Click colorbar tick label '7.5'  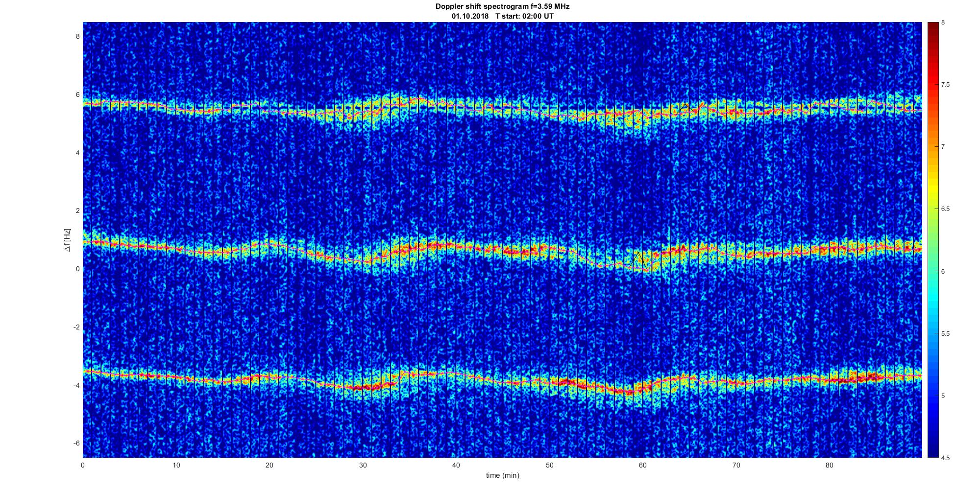point(945,85)
